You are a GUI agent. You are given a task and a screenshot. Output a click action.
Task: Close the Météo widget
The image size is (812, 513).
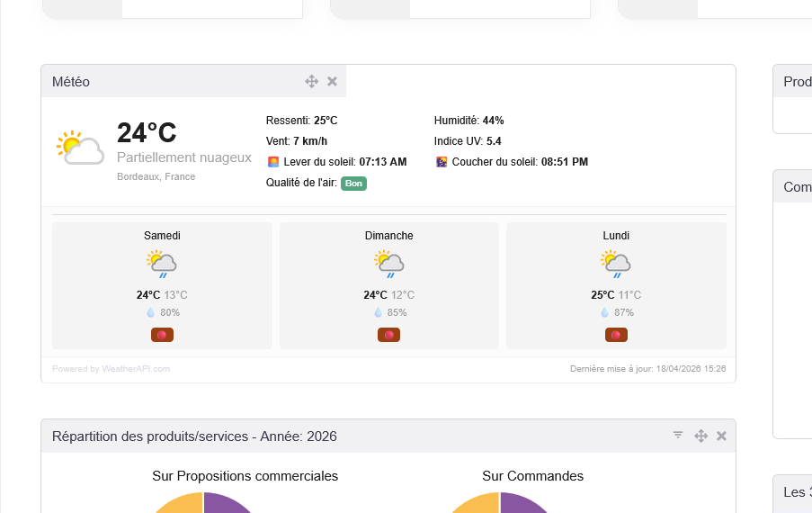click(332, 81)
